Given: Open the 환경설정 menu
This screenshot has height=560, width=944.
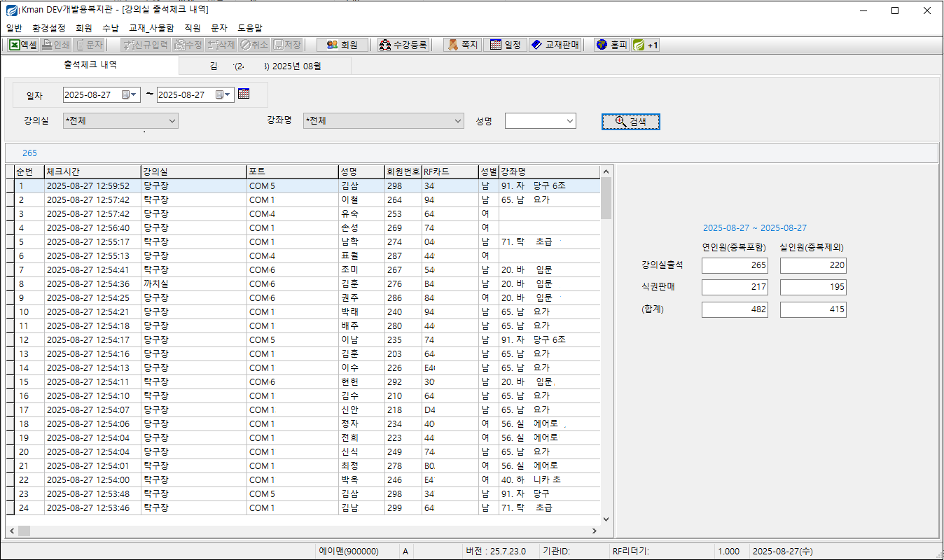Looking at the screenshot, I should coord(49,28).
